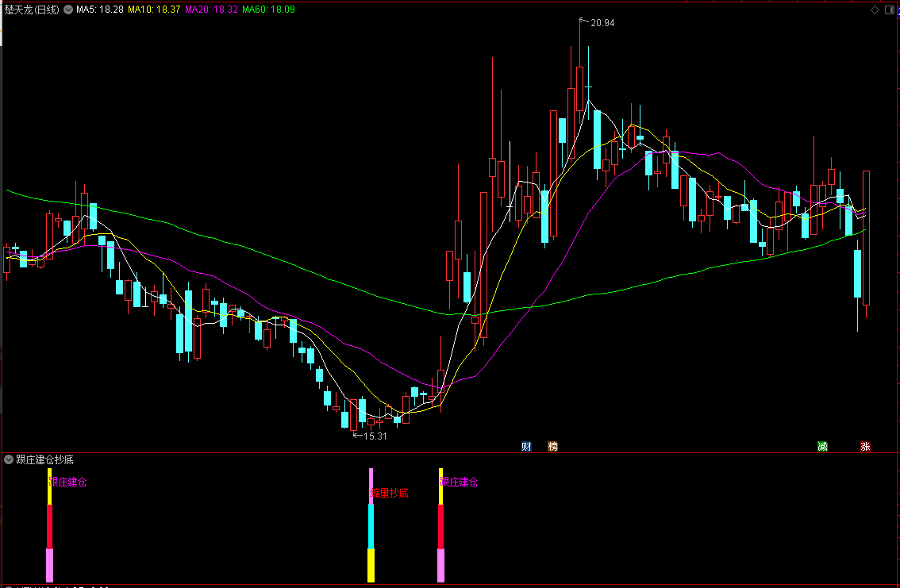The height and width of the screenshot is (588, 900).
Task: Select the 楚天龙(日线) chart title
Action: (32, 10)
